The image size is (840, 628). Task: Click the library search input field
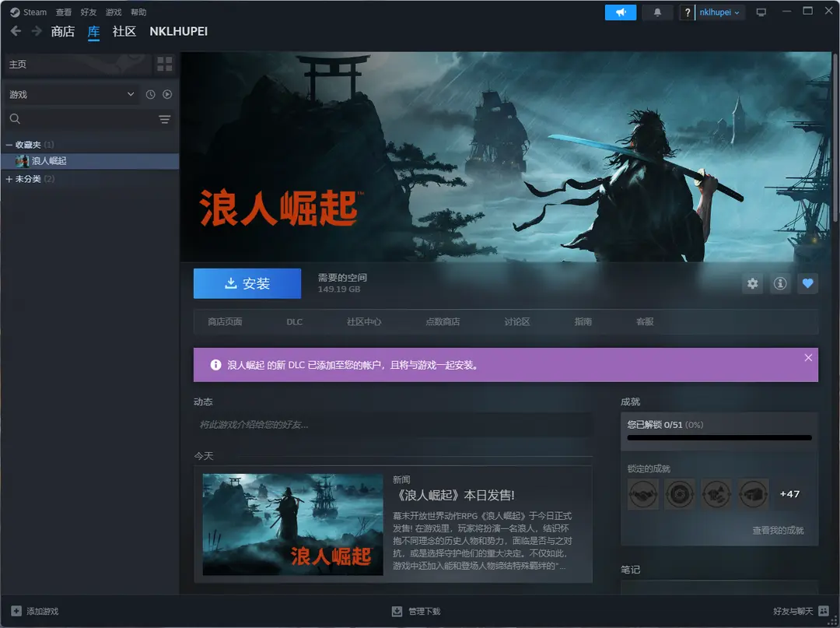89,119
